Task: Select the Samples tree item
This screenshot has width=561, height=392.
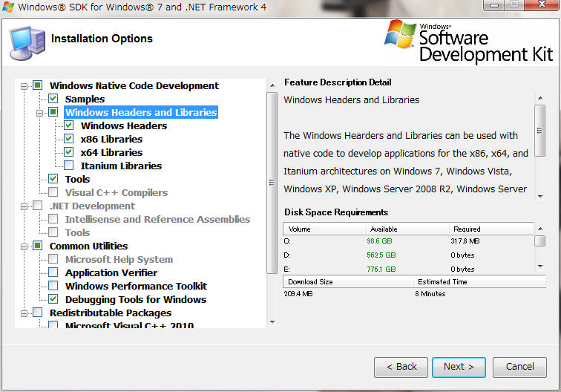Action: pos(85,99)
